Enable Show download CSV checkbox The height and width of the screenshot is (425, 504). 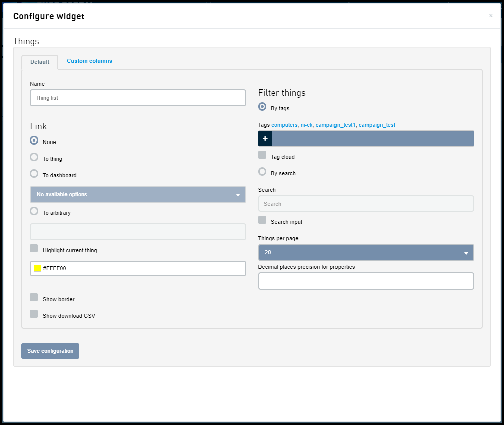pos(34,314)
